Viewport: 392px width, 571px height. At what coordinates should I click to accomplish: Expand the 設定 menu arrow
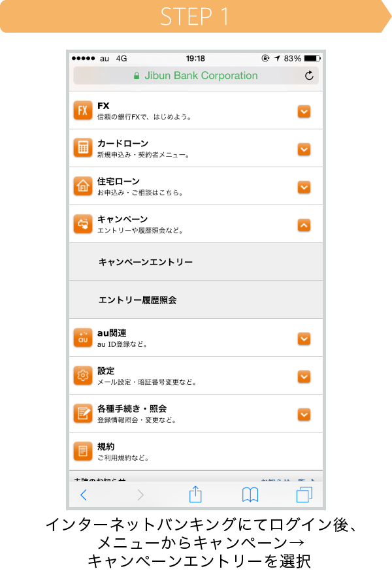304,376
